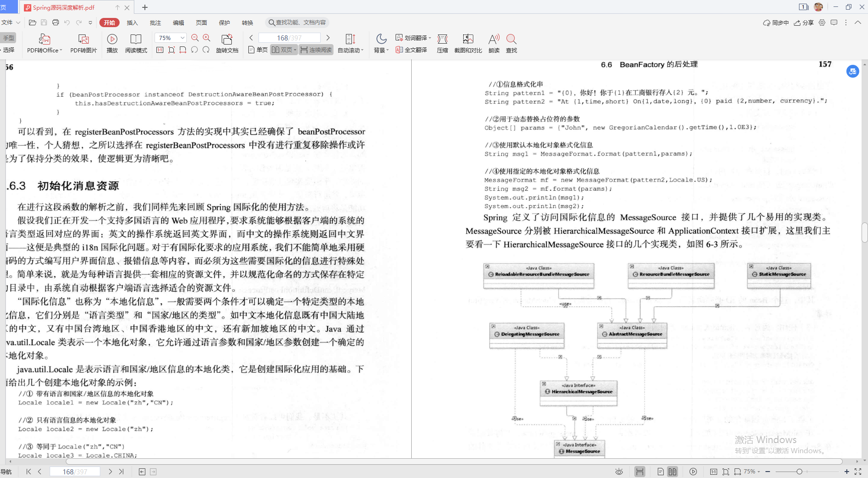The image size is (868, 478).
Task: Jump to first page in status bar
Action: point(29,472)
